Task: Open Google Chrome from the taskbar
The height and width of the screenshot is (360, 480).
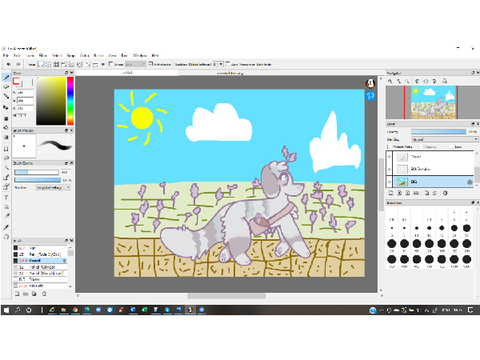Action: [x=75, y=310]
